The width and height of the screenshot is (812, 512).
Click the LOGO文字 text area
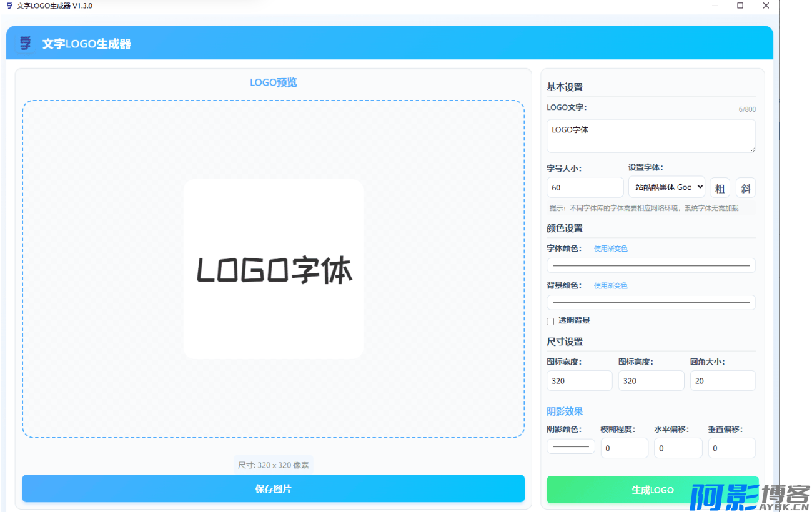[x=651, y=136]
